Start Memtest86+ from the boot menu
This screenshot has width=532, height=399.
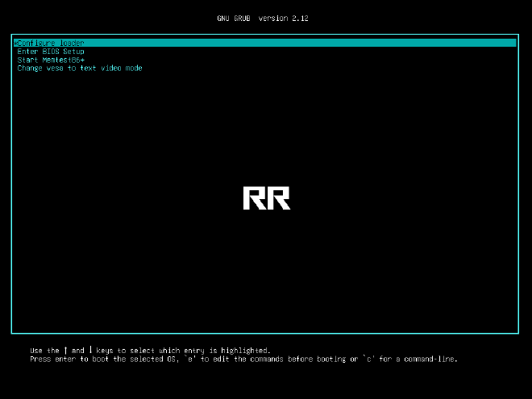click(51, 60)
